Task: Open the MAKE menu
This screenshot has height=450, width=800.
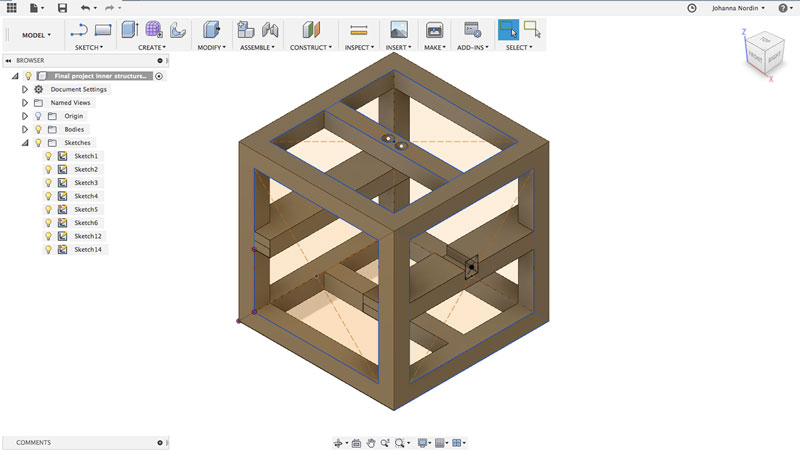Action: pos(435,47)
